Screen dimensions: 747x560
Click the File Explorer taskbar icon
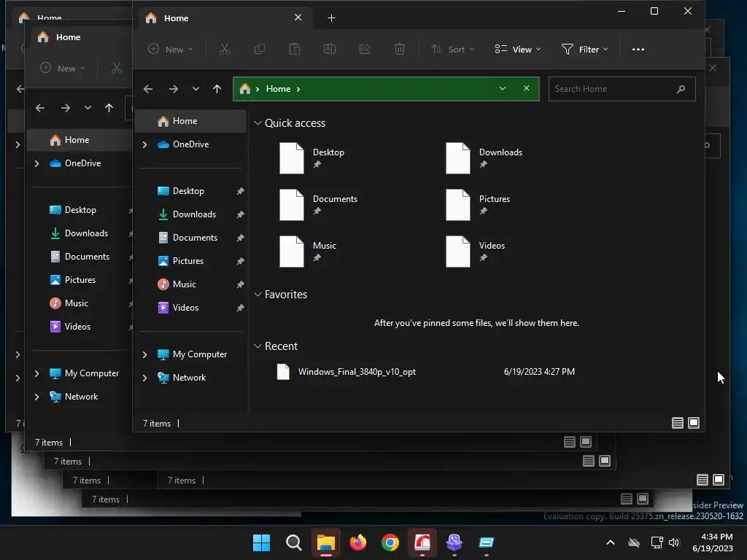point(326,542)
